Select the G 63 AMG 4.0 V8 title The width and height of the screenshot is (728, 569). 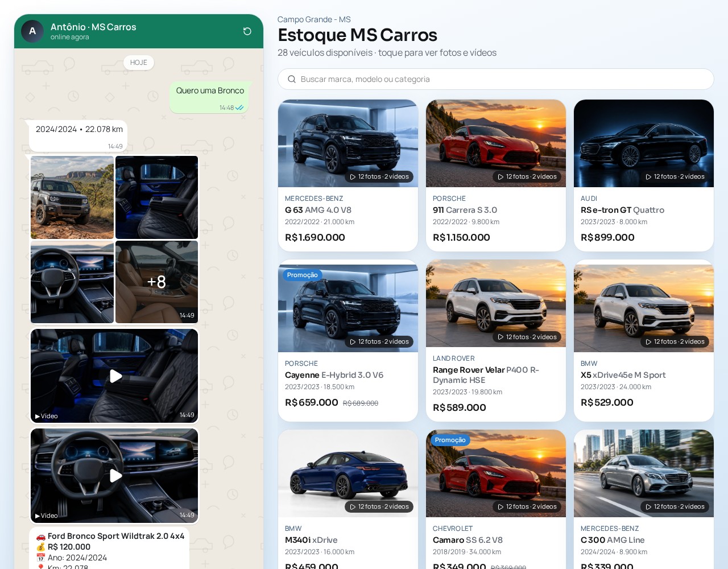[x=318, y=210]
